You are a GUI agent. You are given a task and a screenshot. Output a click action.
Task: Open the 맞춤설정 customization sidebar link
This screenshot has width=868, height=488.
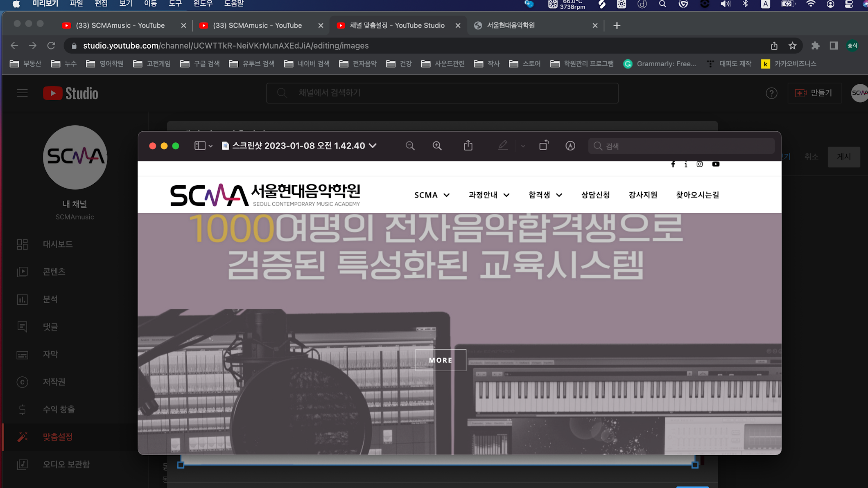pyautogui.click(x=57, y=437)
